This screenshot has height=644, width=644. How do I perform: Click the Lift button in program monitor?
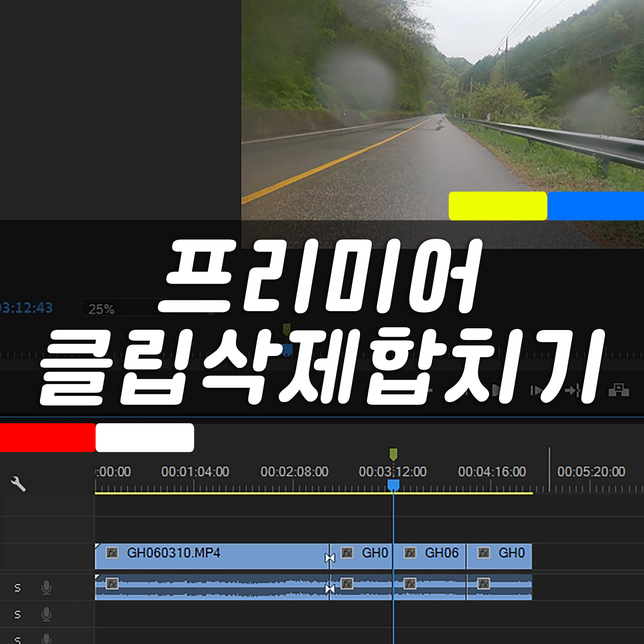pos(619,390)
